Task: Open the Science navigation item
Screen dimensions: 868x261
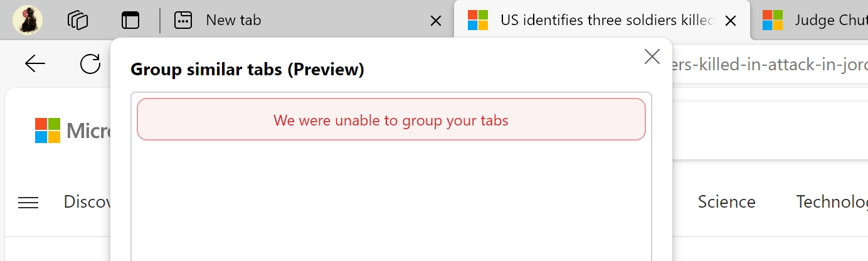Action: tap(726, 202)
